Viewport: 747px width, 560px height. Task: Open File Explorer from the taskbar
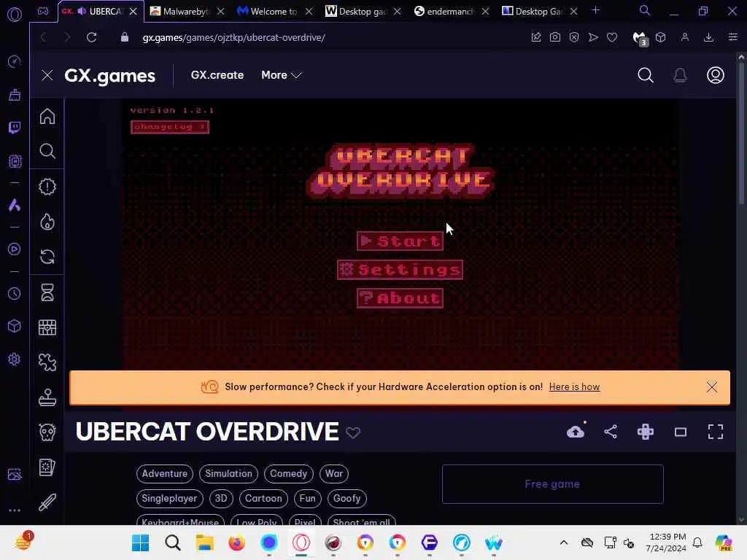205,542
